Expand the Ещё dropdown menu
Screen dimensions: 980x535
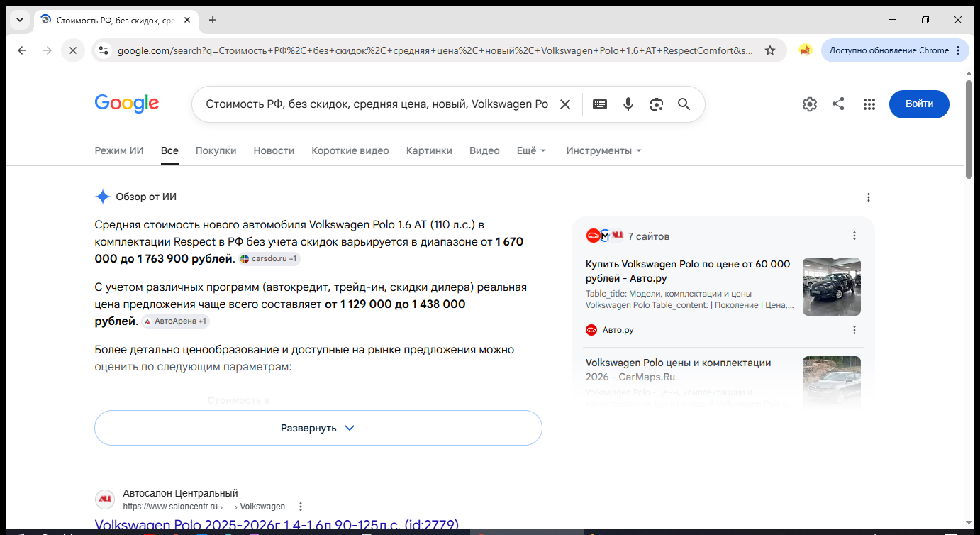(x=532, y=150)
